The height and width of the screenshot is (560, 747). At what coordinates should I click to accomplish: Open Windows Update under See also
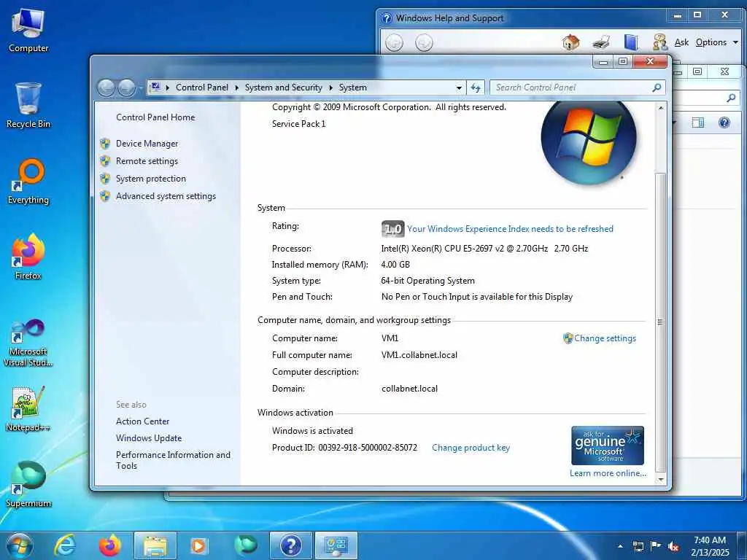point(149,438)
